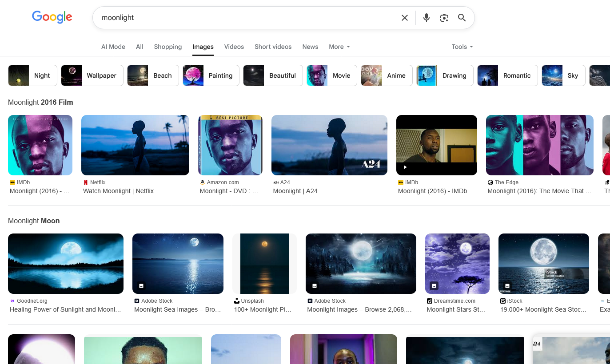The image size is (610, 364).
Task: Click the 'Watch Moonlight | Netflix' title link
Action: click(x=118, y=191)
